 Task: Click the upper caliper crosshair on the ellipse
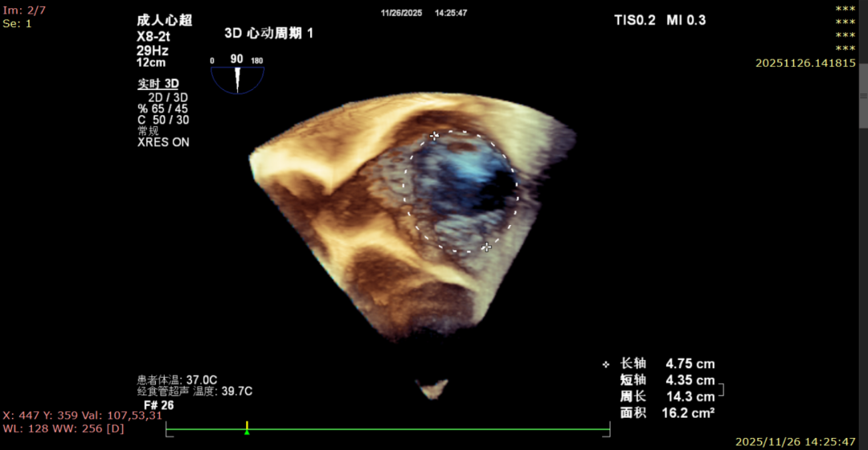coord(435,136)
